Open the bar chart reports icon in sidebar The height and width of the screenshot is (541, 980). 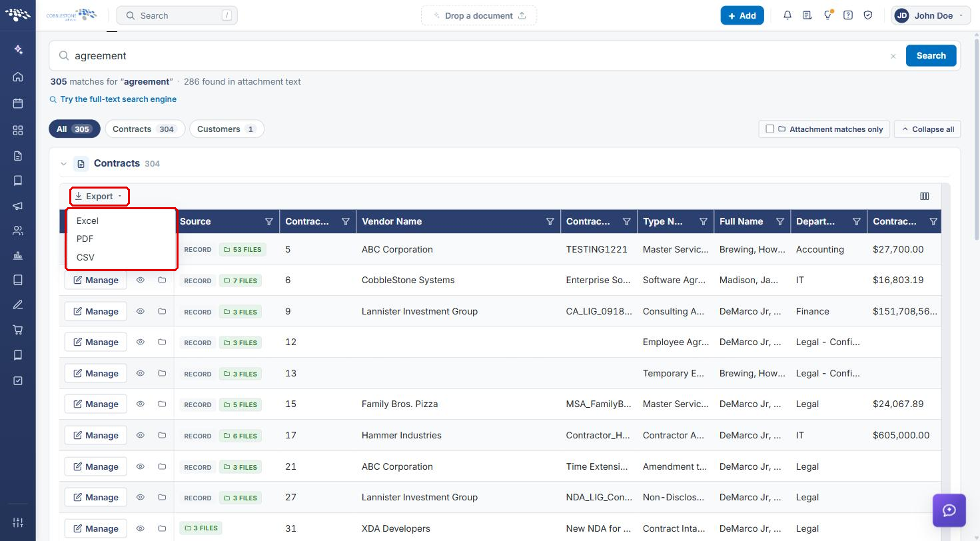[18, 256]
